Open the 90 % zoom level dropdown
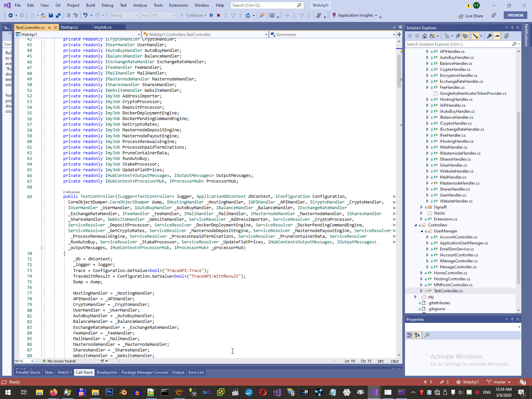The width and height of the screenshot is (532, 399). tap(24, 361)
